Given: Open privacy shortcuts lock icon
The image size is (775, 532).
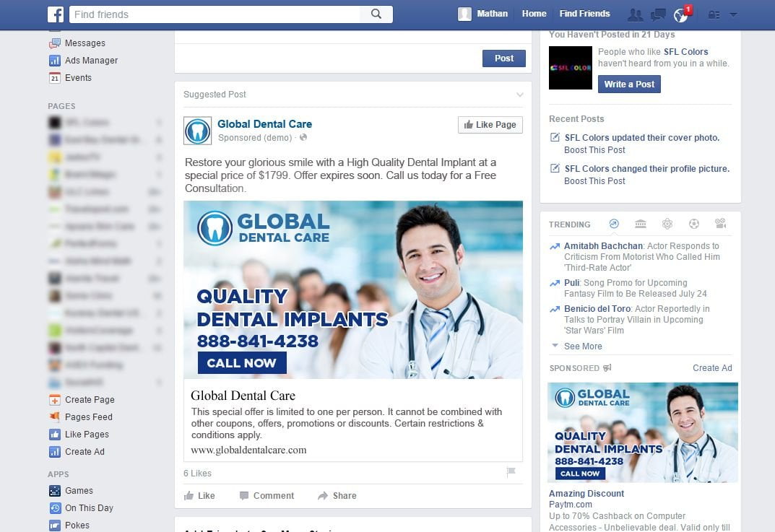Looking at the screenshot, I should (714, 14).
